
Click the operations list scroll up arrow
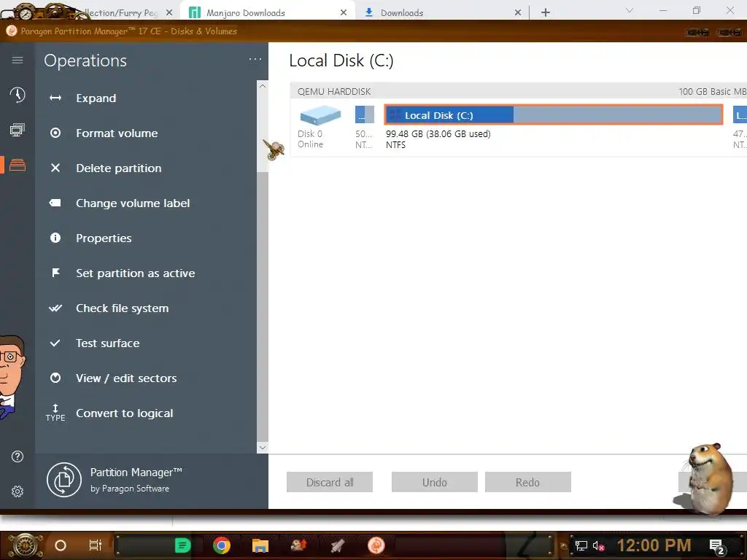tap(263, 86)
